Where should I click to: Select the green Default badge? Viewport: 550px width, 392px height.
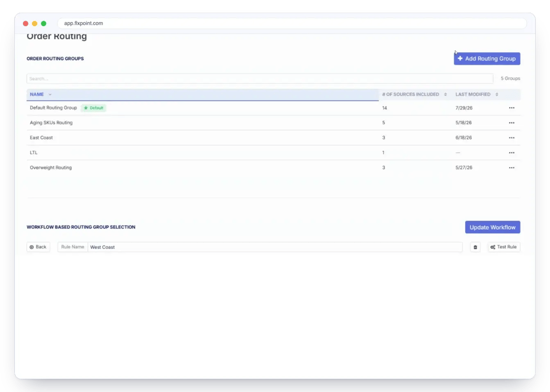pos(93,108)
